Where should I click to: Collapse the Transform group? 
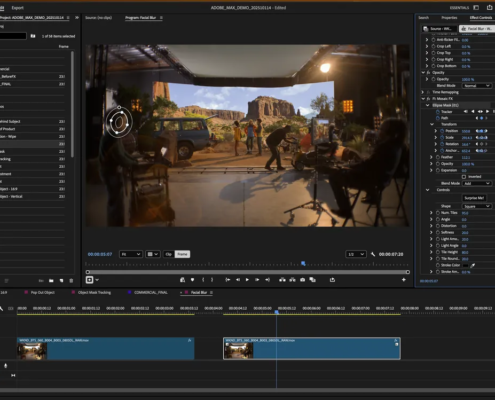[432, 124]
